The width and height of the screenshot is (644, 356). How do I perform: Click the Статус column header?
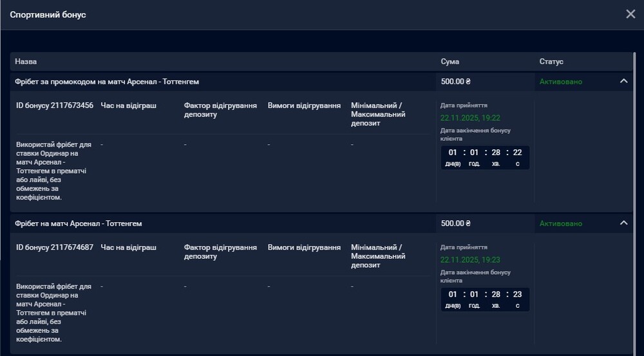pos(551,62)
